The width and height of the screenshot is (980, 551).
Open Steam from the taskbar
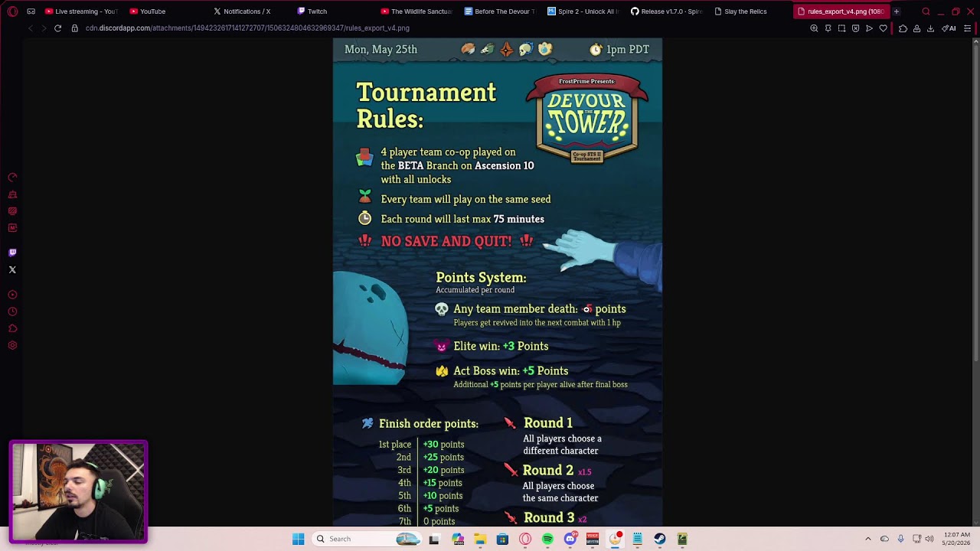click(x=660, y=539)
